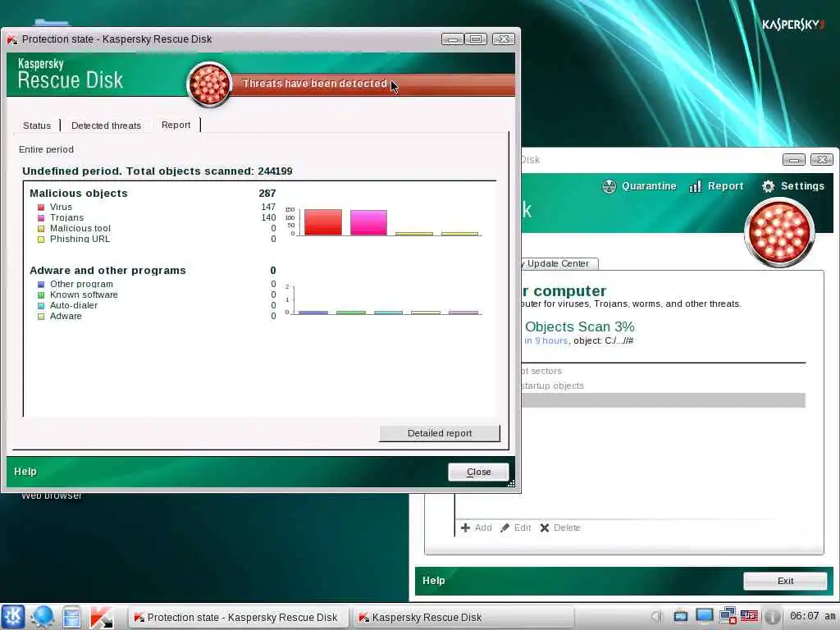Switch to the Status tab
This screenshot has width=840, height=630.
coord(37,126)
